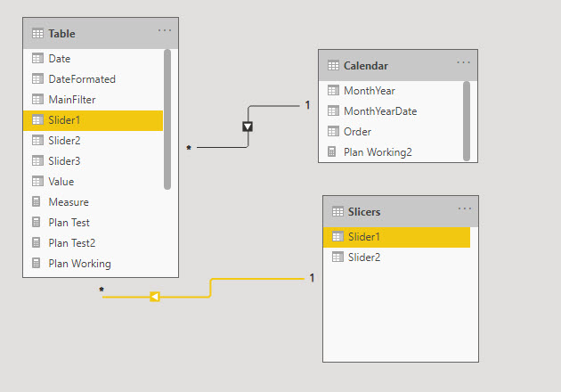Click the column icon beside Date

(x=37, y=58)
